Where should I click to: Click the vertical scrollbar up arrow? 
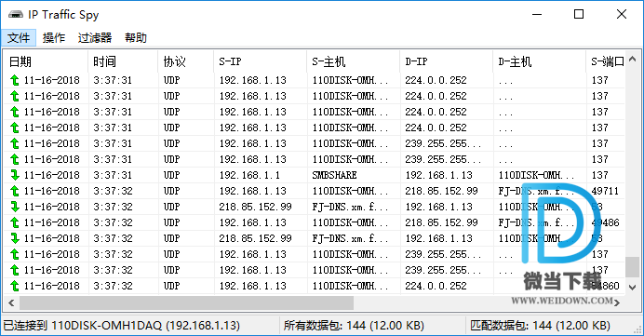633,60
